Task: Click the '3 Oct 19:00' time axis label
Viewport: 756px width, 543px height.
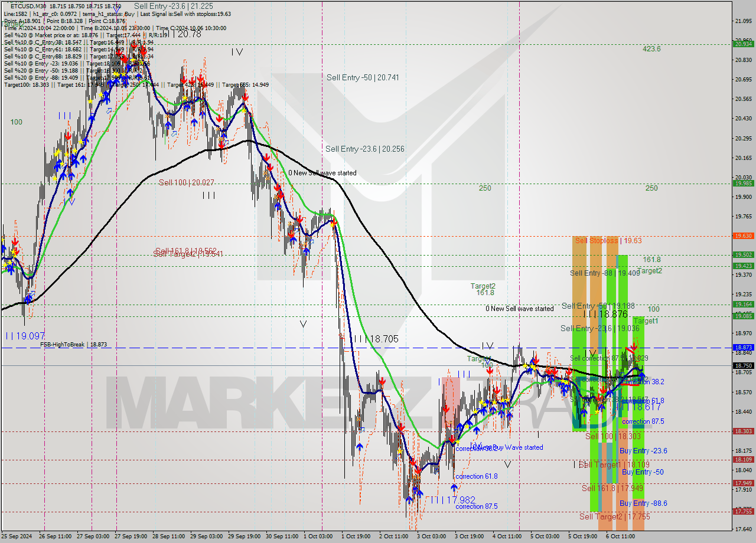Action: [470, 537]
